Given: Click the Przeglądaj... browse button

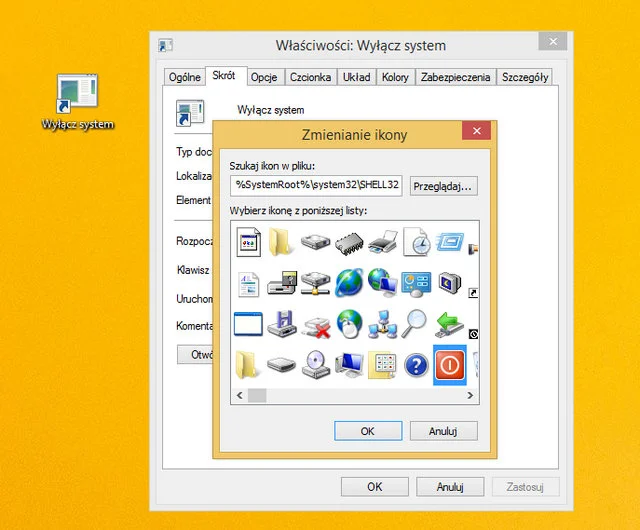Looking at the screenshot, I should (x=443, y=186).
